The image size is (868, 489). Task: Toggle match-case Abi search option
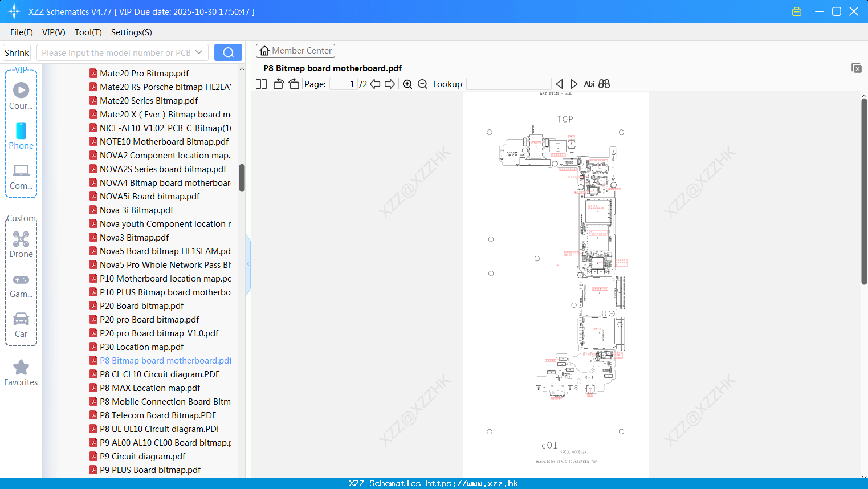pos(589,84)
